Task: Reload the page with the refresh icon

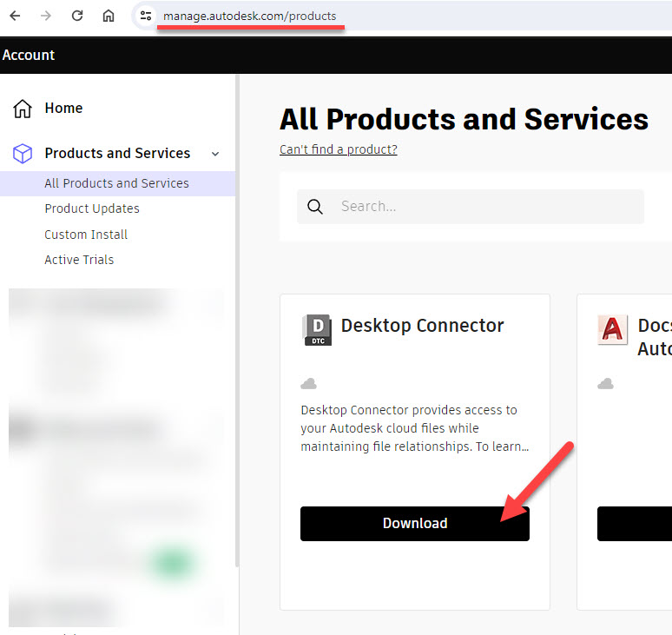Action: tap(77, 16)
